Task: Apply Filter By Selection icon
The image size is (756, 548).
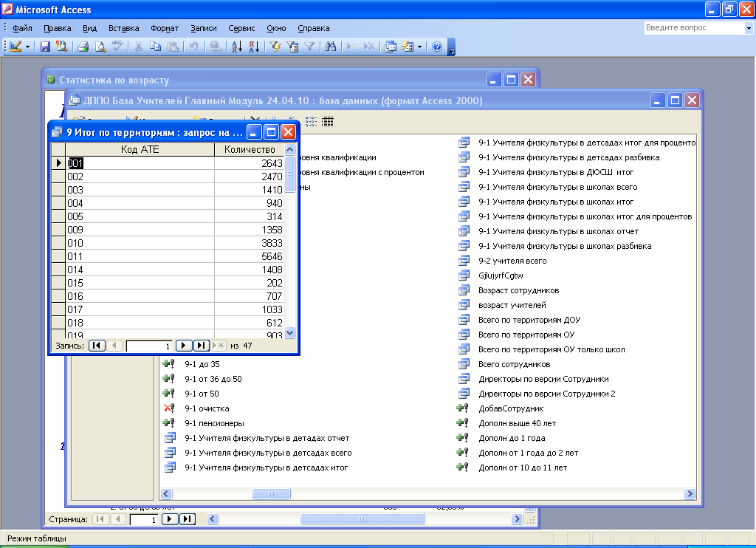Action: (275, 47)
